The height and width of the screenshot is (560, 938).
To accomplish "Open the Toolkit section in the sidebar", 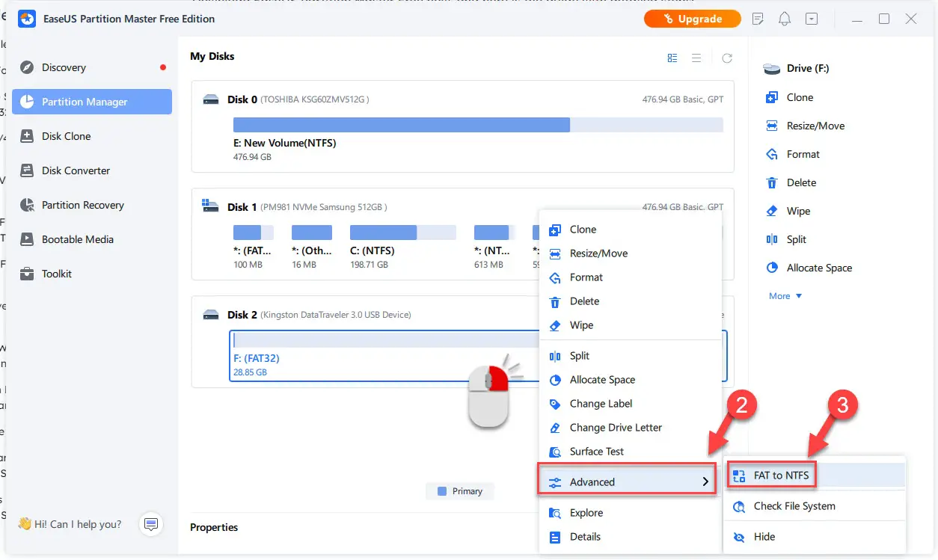I will point(92,274).
